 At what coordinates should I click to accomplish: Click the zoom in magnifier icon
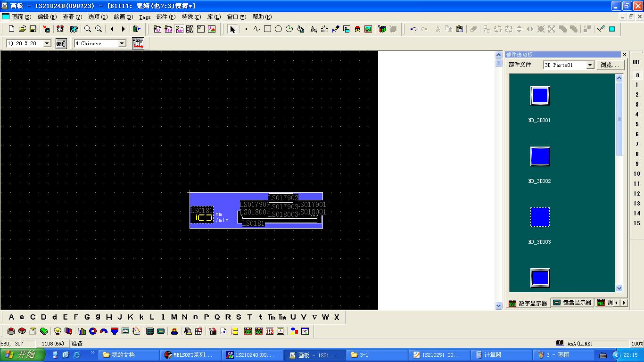[x=99, y=29]
